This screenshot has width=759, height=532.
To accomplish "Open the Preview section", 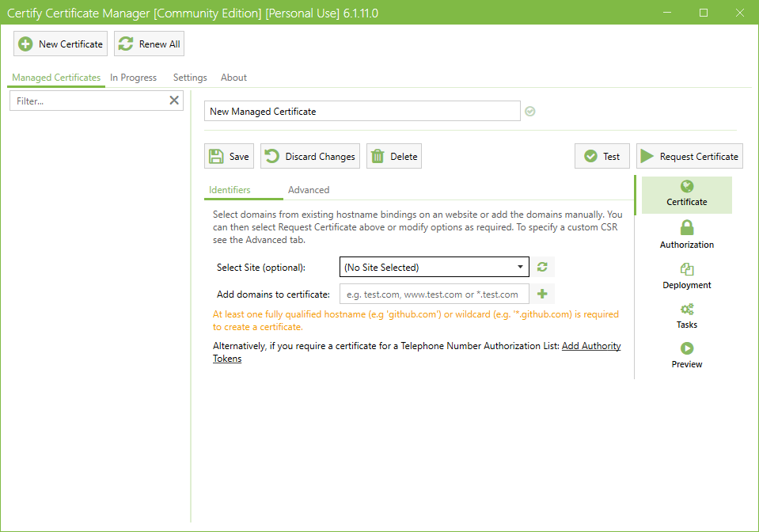I will click(686, 355).
